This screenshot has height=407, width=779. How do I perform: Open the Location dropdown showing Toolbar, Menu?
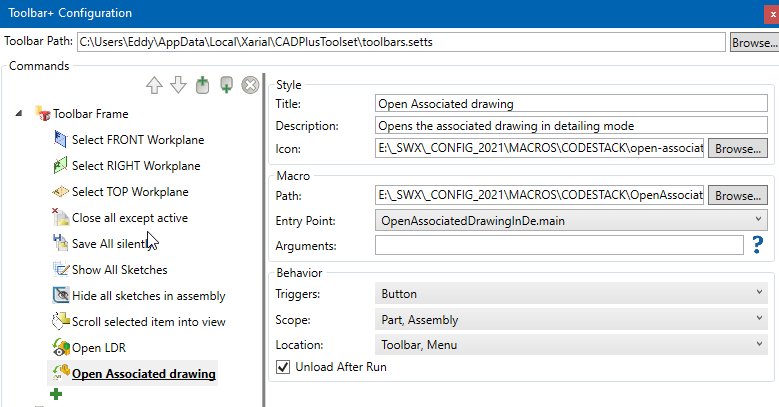[x=571, y=344]
